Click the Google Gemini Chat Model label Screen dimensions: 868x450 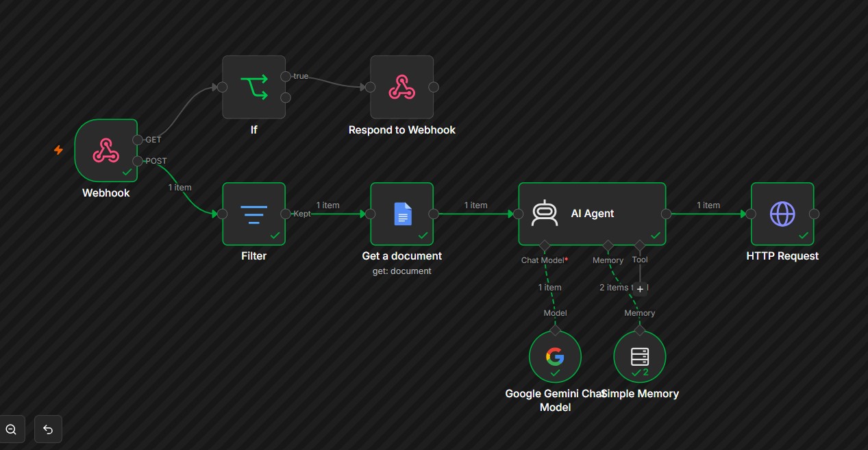(555, 400)
